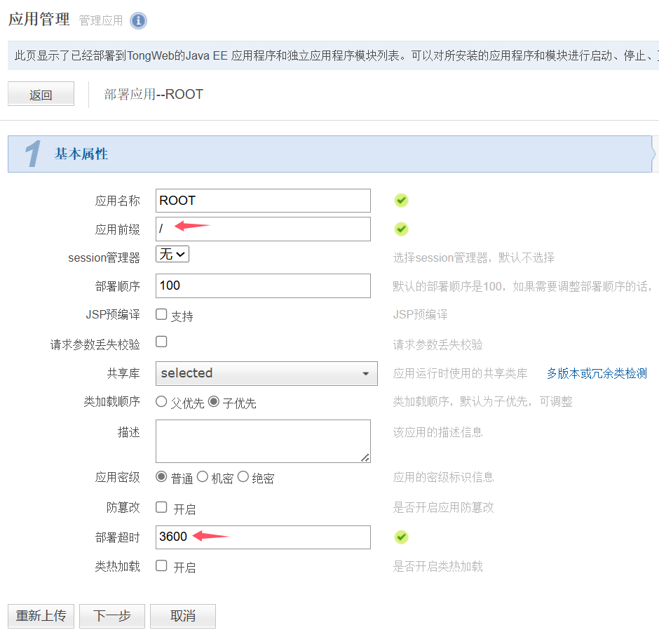The width and height of the screenshot is (659, 644).
Task: Enable the 防篡改 开启 checkbox
Action: (161, 507)
